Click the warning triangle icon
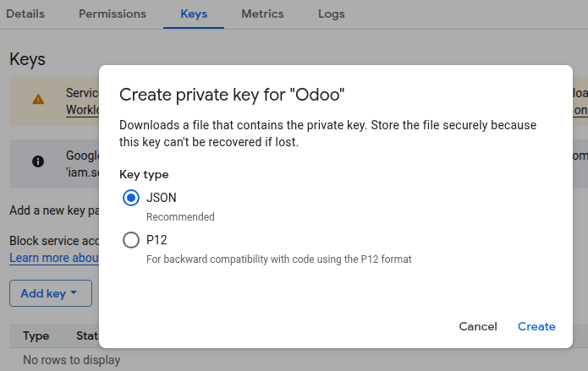 (38, 99)
